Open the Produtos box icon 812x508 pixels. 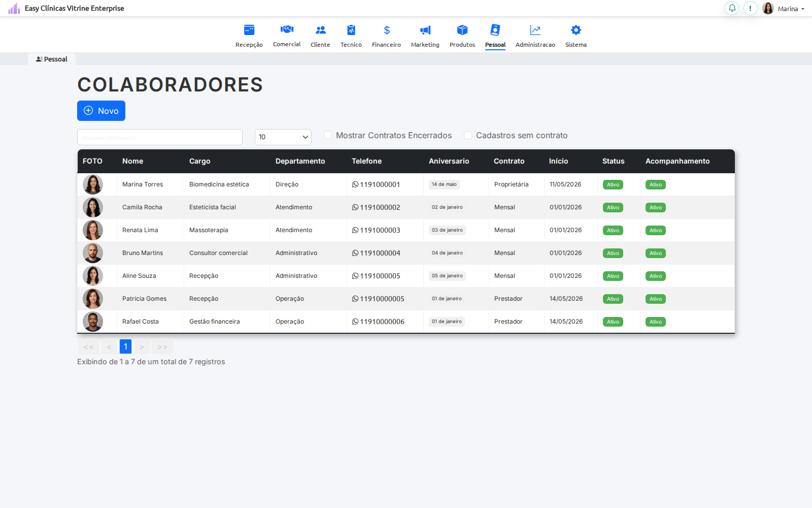coord(462,30)
